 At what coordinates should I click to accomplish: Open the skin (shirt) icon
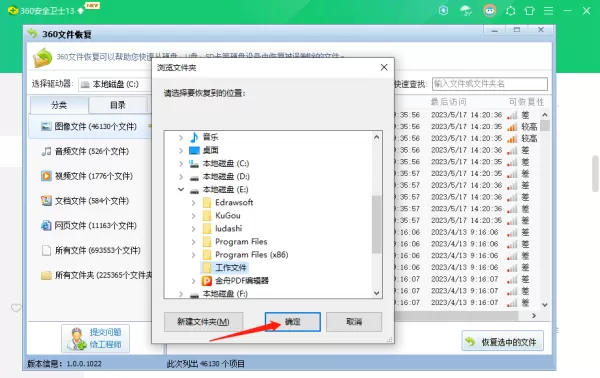[x=530, y=11]
